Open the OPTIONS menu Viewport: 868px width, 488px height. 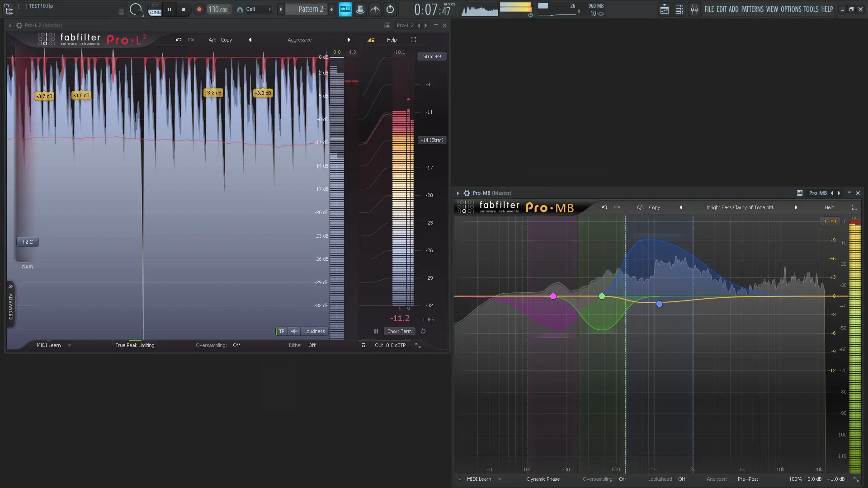[x=791, y=9]
